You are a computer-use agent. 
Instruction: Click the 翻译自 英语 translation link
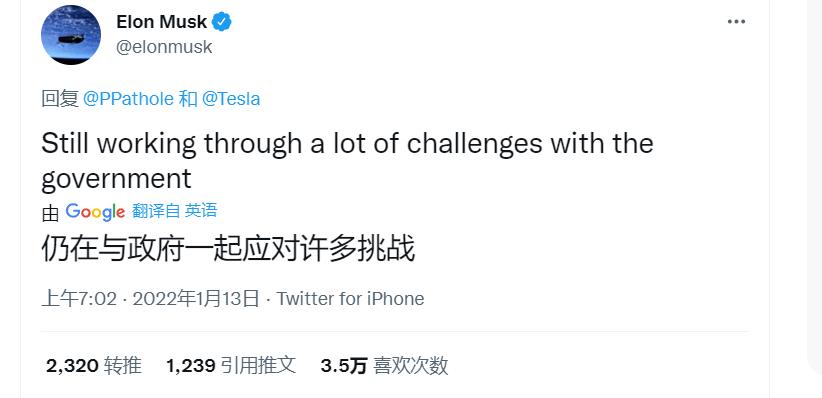pyautogui.click(x=175, y=211)
